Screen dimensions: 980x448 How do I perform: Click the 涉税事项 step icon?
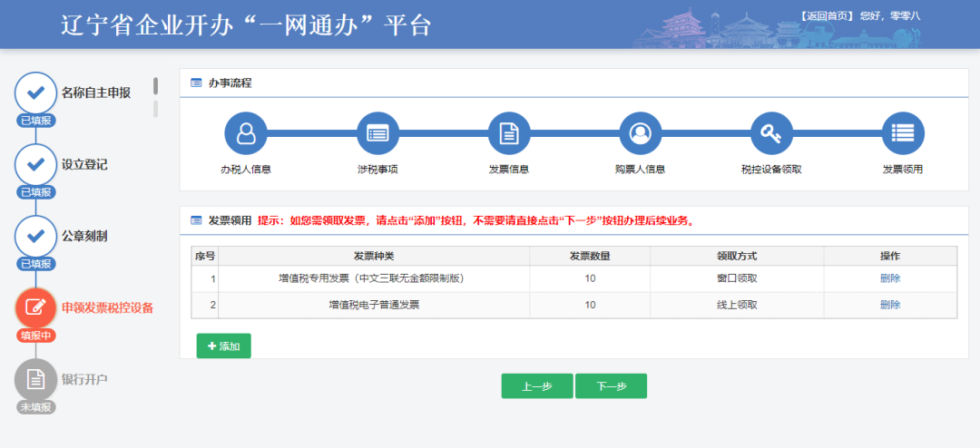click(x=377, y=133)
